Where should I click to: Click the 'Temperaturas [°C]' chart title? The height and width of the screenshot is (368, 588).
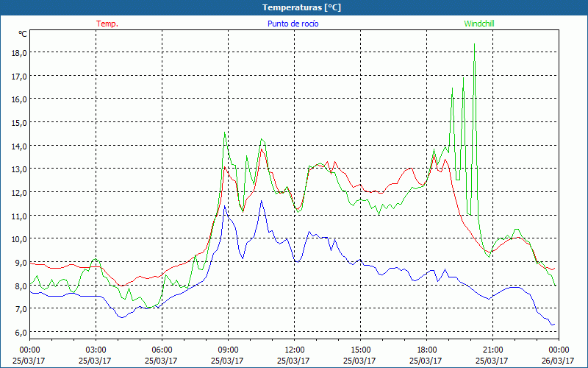(x=301, y=7)
